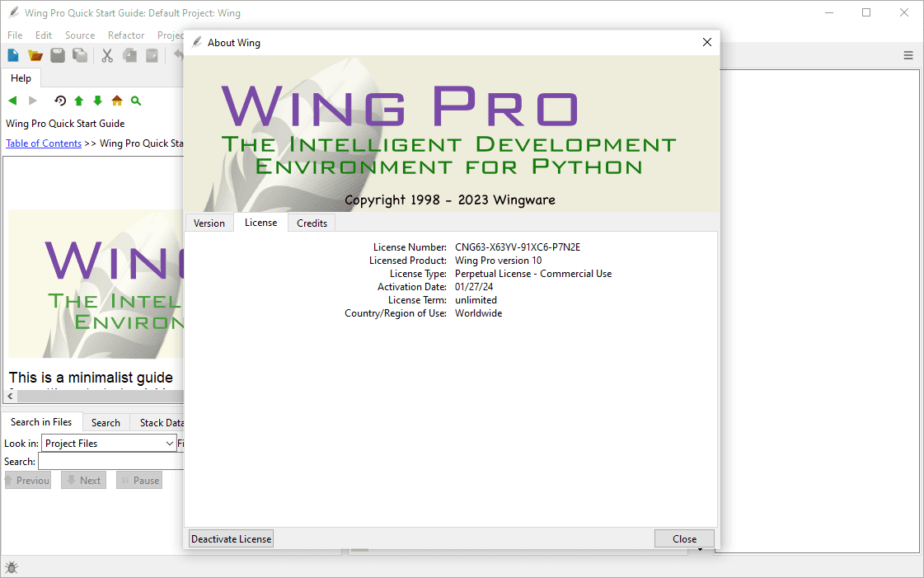
Task: Click the Deactivate License button
Action: (231, 539)
